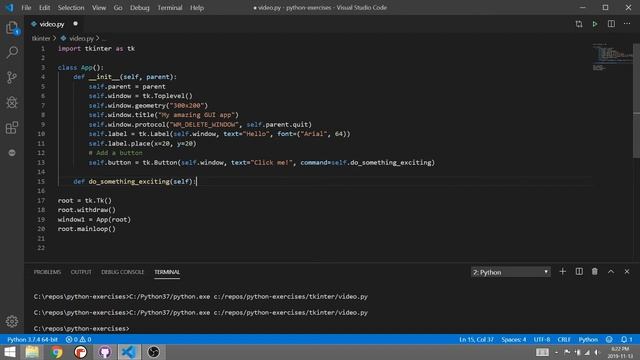Click the unsaved dot on video.py tab

pos(75,24)
